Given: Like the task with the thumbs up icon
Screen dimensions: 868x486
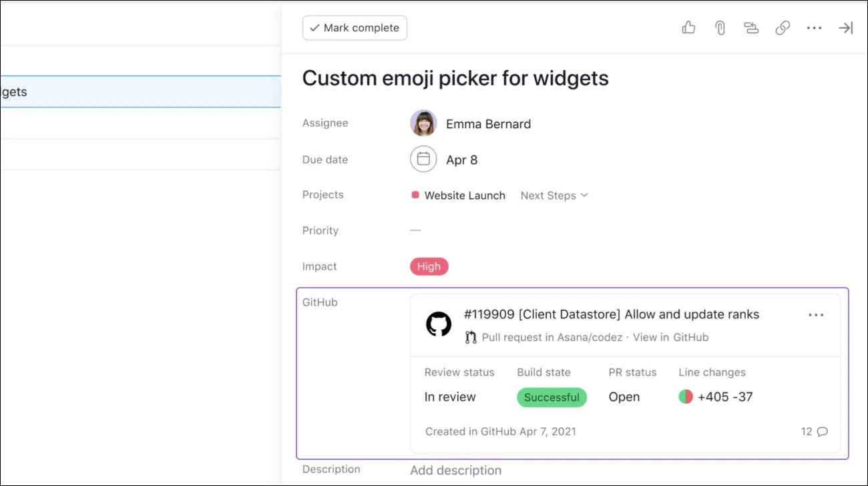Looking at the screenshot, I should 688,27.
